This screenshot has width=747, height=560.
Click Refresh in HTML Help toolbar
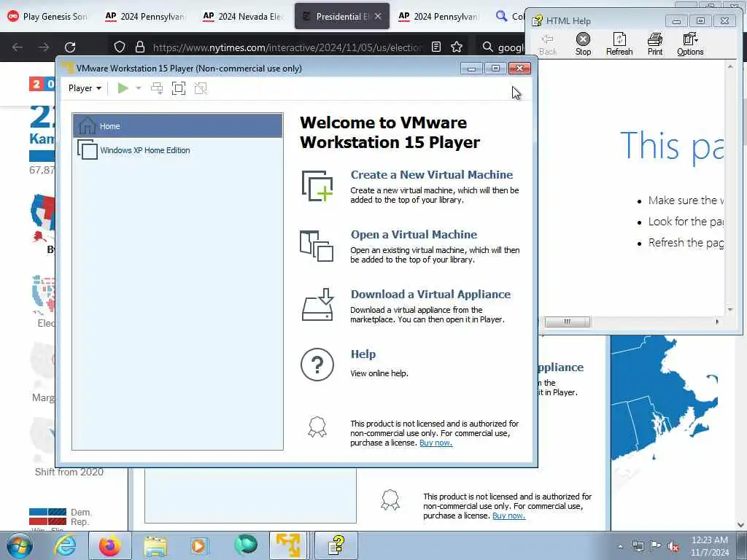[x=619, y=44]
